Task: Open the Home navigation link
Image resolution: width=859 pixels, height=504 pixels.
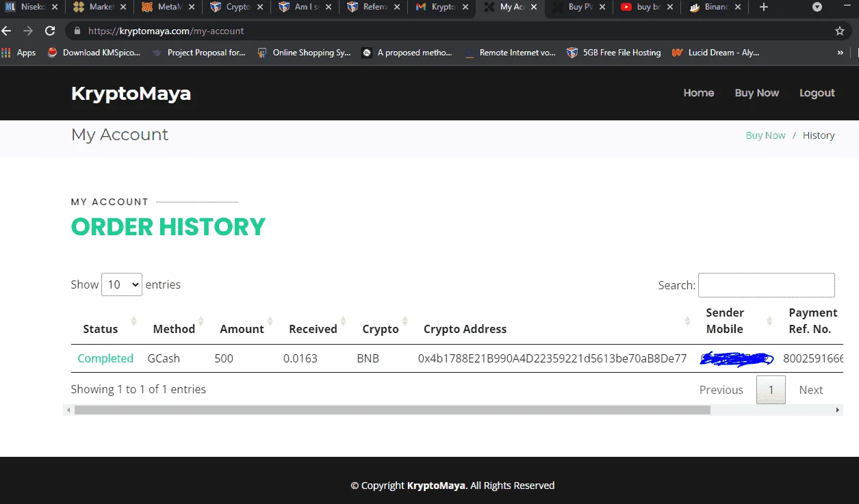Action: pyautogui.click(x=699, y=93)
